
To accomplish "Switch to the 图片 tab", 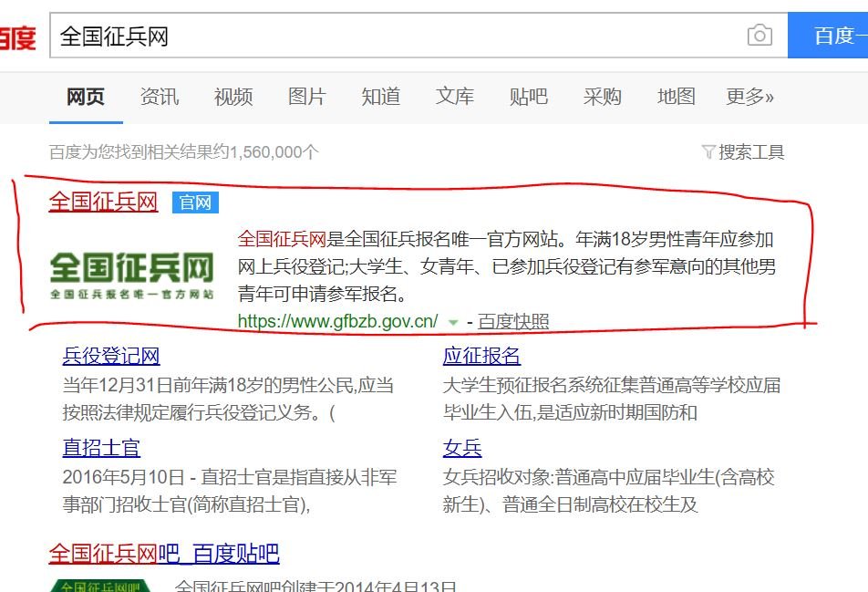I will 306,98.
